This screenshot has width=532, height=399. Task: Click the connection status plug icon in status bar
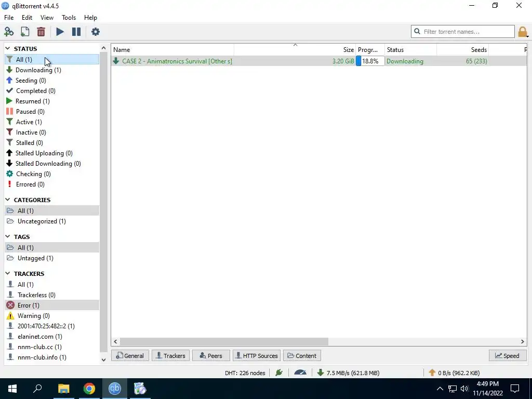point(279,373)
